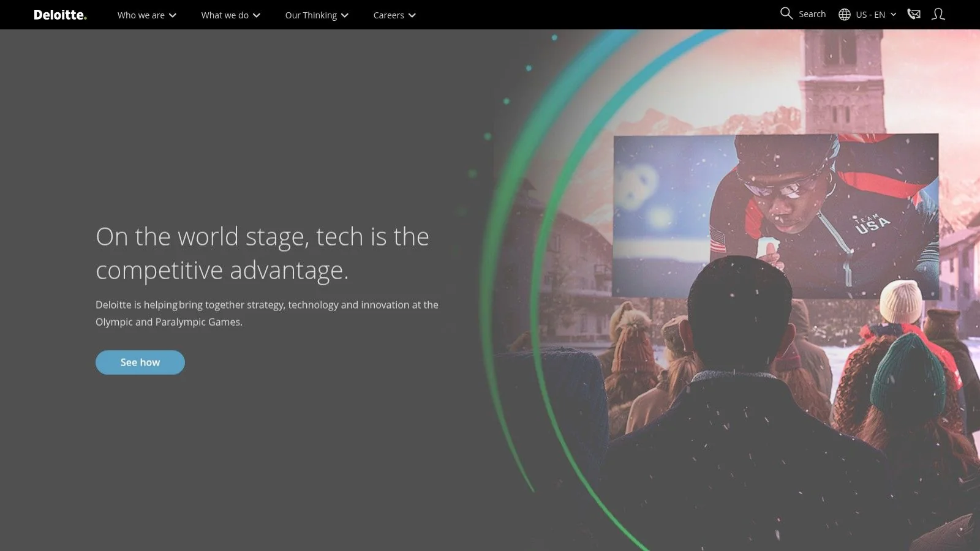Click the "See how" button
Image resolution: width=980 pixels, height=551 pixels.
(140, 362)
